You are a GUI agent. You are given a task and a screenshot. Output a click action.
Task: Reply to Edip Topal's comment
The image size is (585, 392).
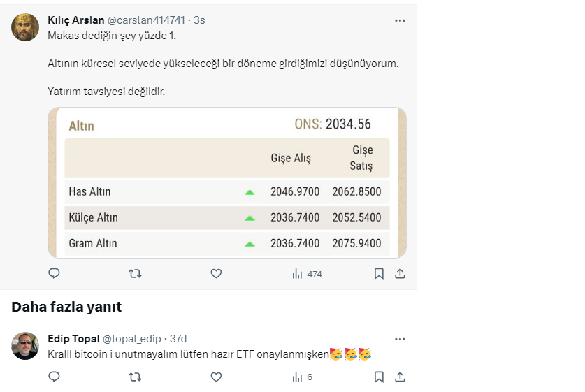point(54,377)
